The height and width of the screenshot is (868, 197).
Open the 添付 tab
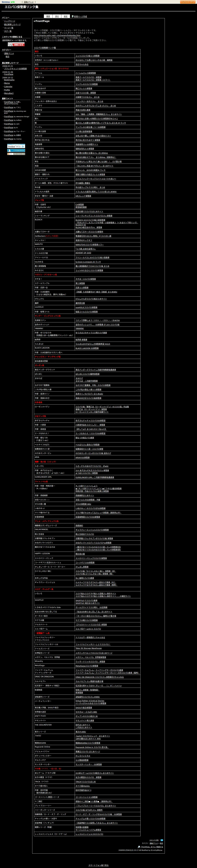[x=57, y=16]
